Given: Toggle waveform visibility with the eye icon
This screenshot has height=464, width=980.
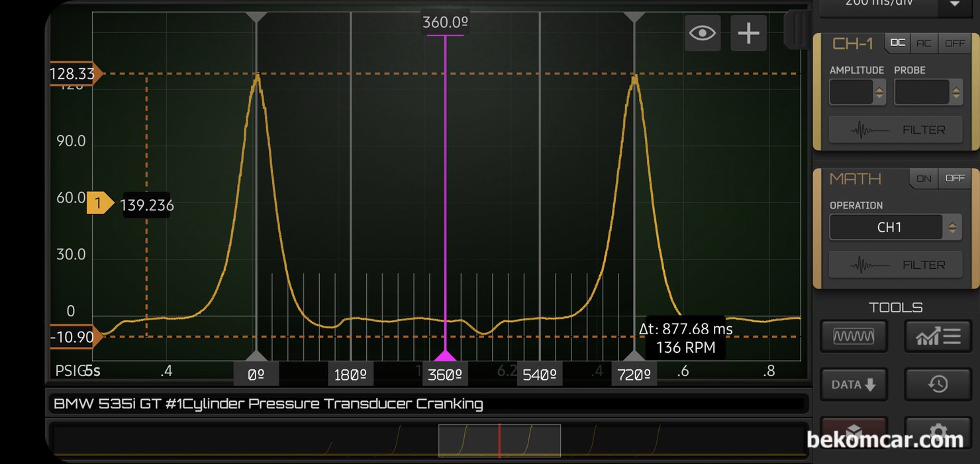Looking at the screenshot, I should tap(703, 33).
